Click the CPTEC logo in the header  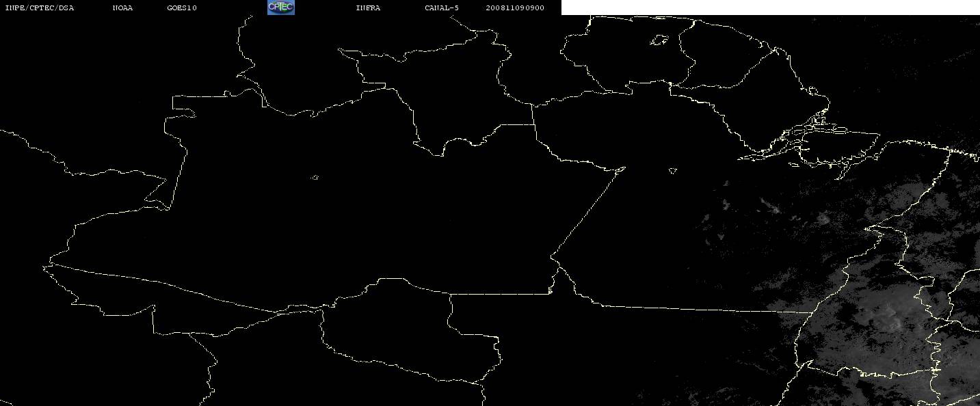[280, 8]
